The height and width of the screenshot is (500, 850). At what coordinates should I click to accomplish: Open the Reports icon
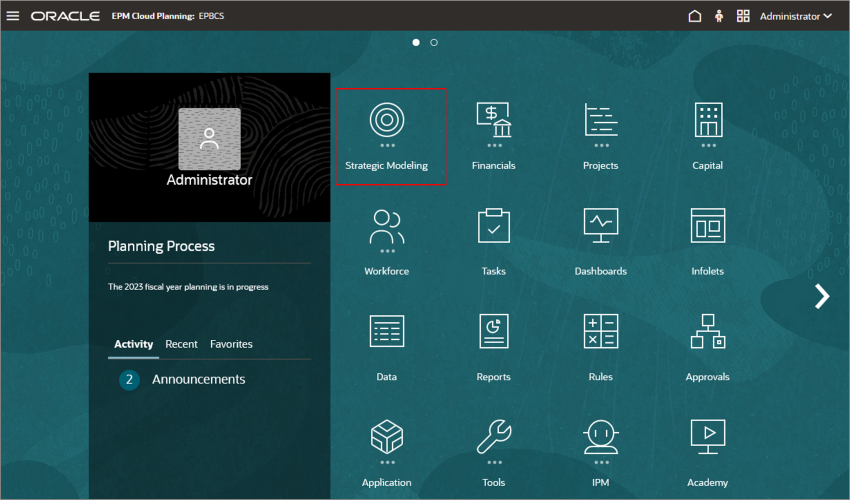click(x=494, y=331)
